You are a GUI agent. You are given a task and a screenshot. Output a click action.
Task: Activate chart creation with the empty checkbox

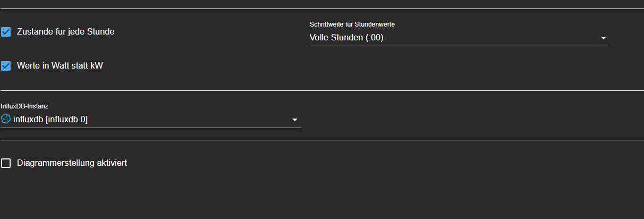(6, 163)
